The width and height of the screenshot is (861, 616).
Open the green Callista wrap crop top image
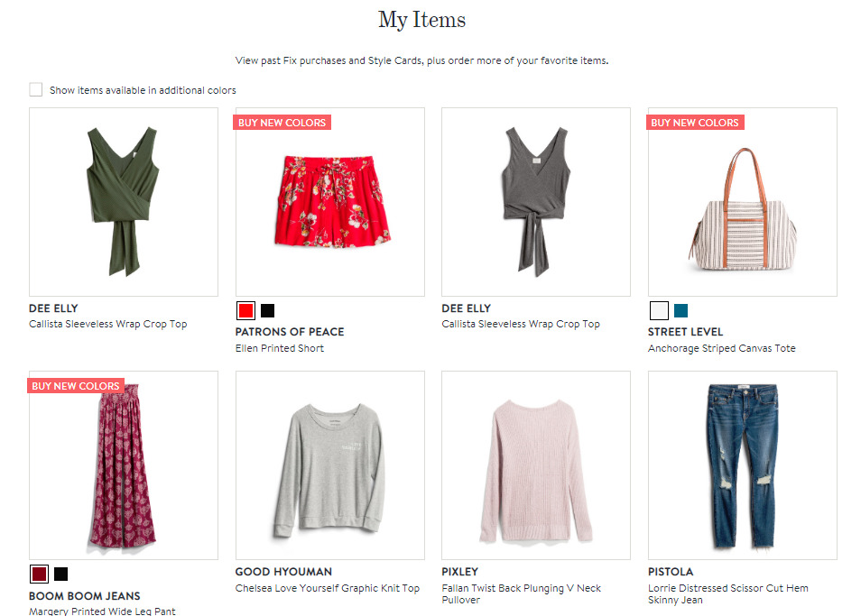point(124,202)
